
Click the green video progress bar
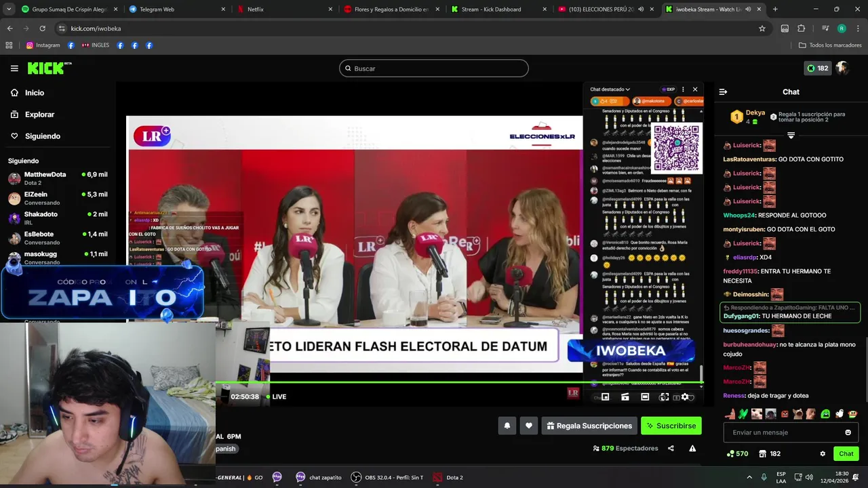tap(460, 383)
